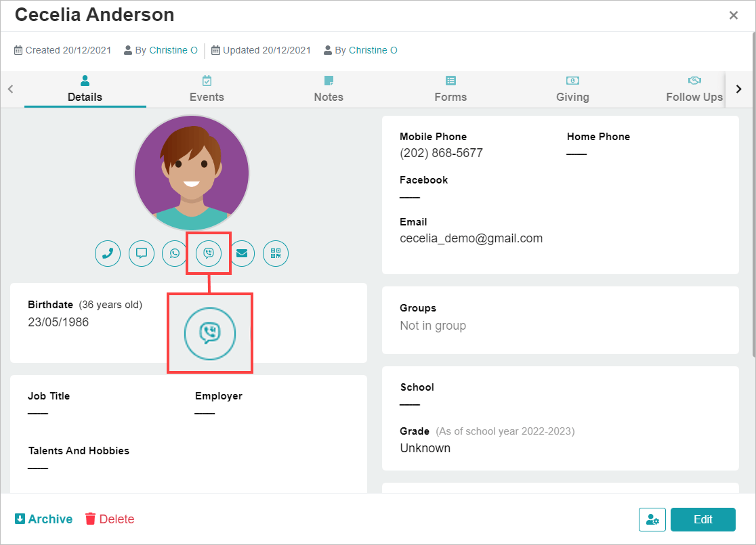756x545 pixels.
Task: Click the mobile phone number (202) 868-5677
Action: [x=441, y=153]
